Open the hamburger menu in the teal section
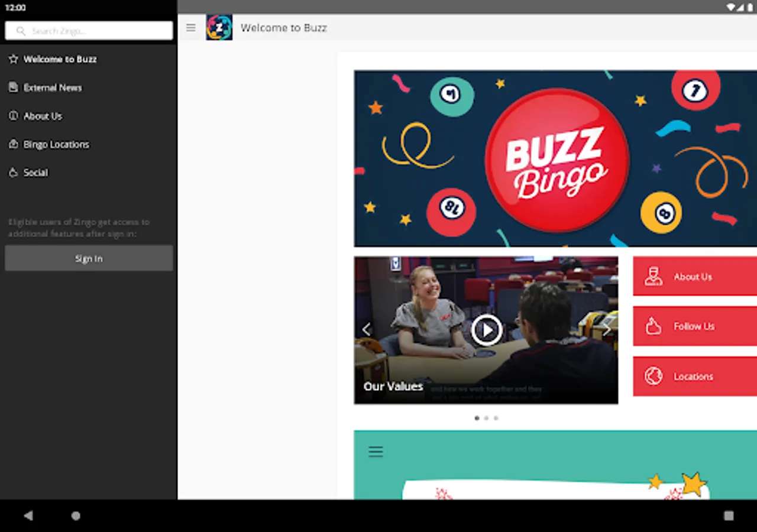 coord(376,452)
